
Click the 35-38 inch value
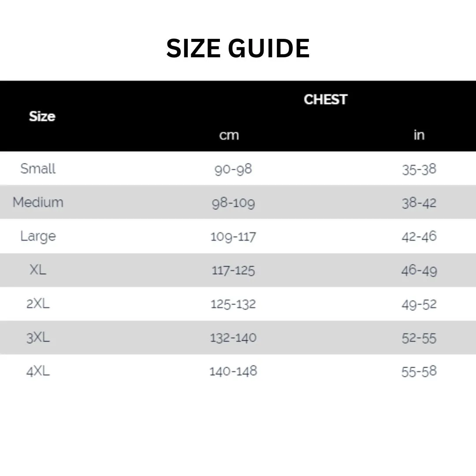[x=419, y=169]
